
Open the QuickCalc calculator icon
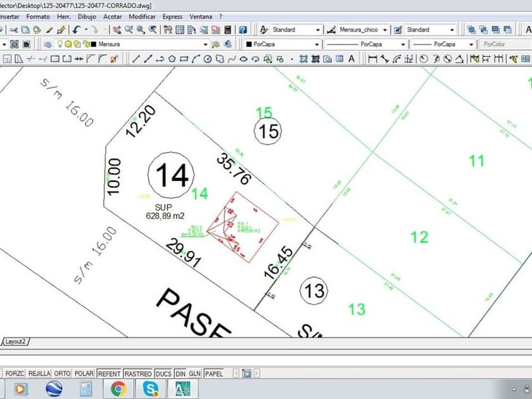click(x=227, y=30)
